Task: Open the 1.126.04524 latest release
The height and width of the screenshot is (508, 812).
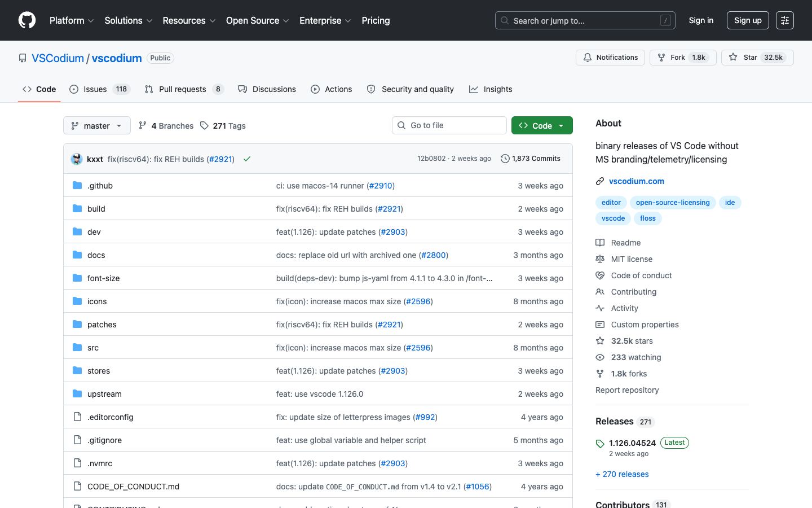Action: (x=632, y=443)
